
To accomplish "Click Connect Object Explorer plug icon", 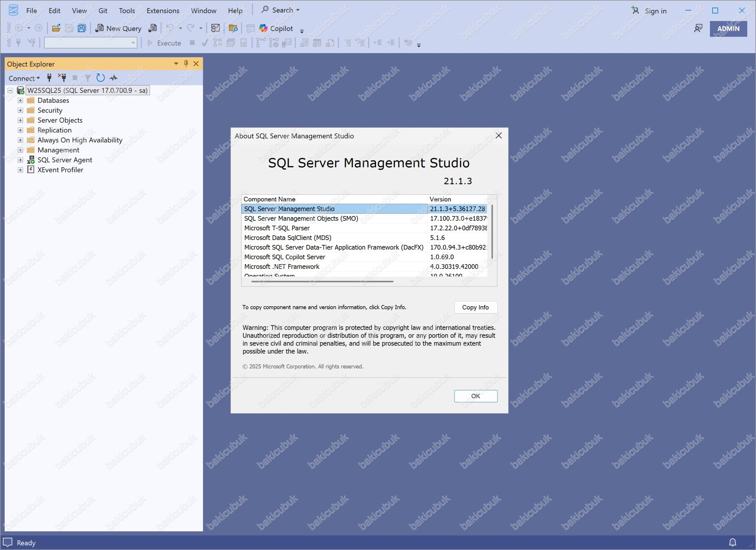I will pyautogui.click(x=49, y=78).
